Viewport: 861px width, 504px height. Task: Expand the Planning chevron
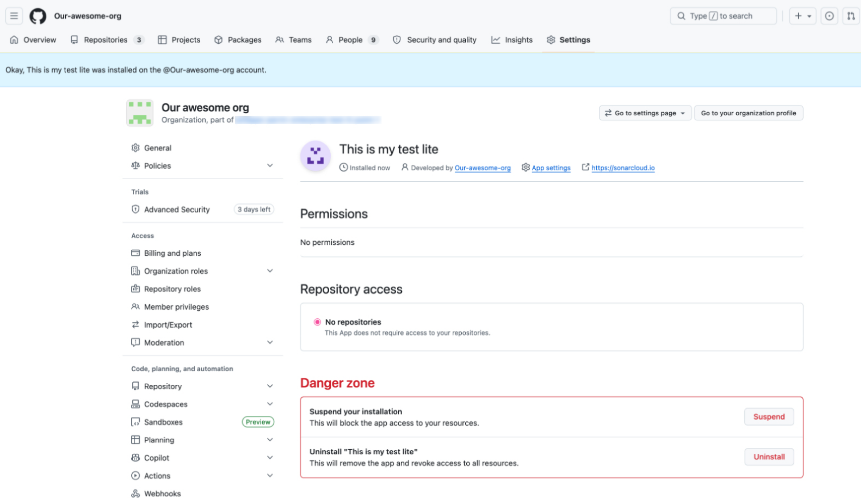click(x=270, y=440)
